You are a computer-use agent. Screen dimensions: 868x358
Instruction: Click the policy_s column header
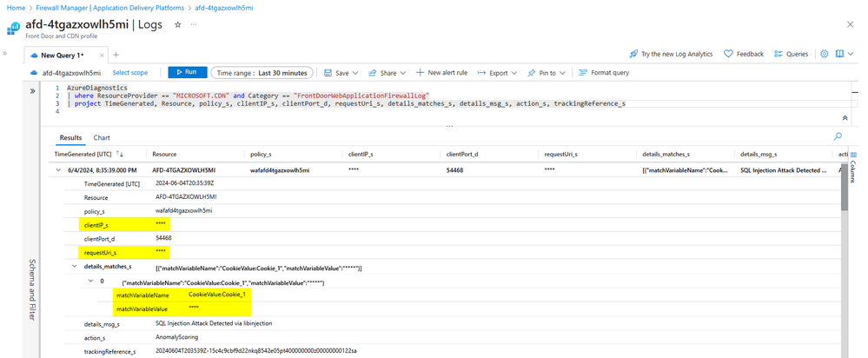click(x=261, y=155)
